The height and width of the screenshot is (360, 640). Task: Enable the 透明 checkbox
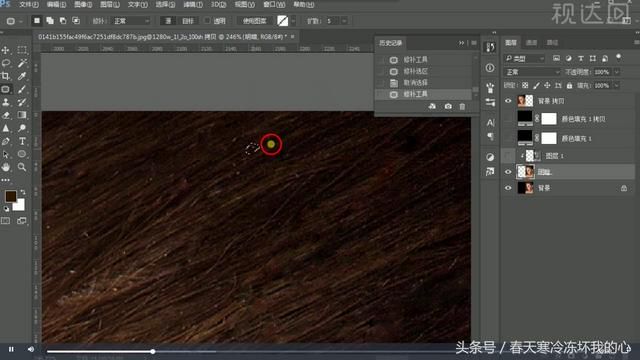(207, 20)
